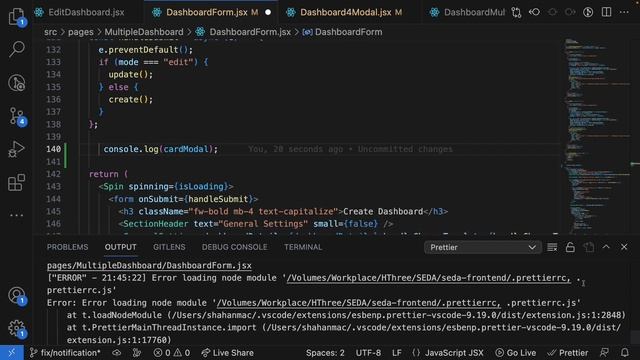Select the OUTPUT panel tab
This screenshot has width=640, height=360.
pyautogui.click(x=120, y=247)
